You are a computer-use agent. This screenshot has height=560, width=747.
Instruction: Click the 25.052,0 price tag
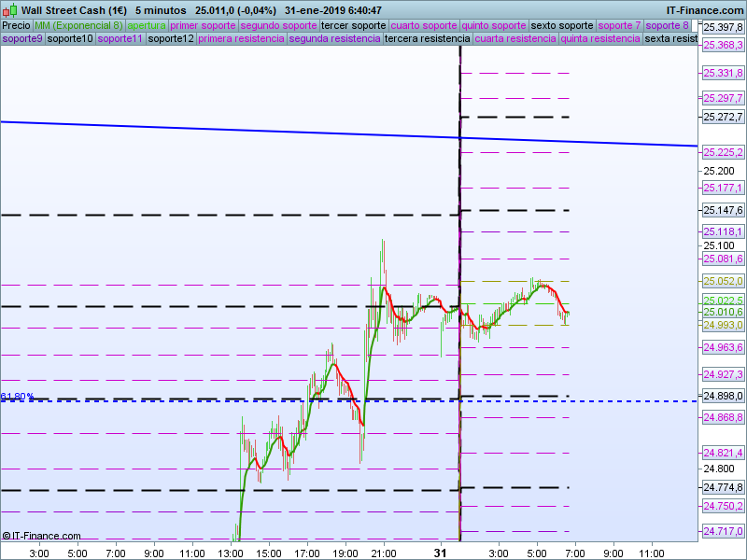pyautogui.click(x=723, y=282)
